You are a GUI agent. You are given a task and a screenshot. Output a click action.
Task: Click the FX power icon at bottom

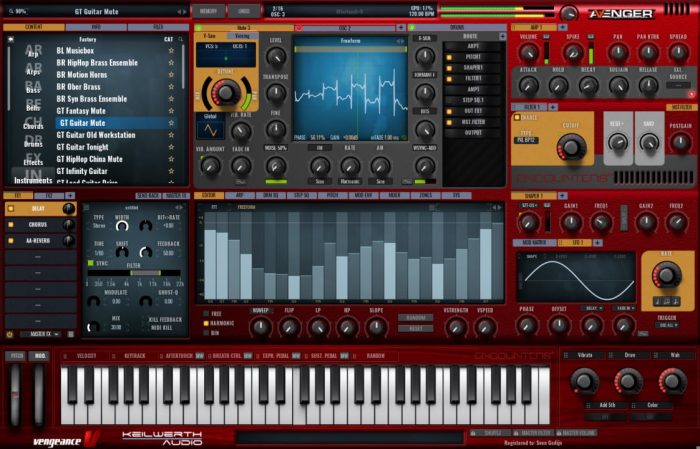[10, 334]
